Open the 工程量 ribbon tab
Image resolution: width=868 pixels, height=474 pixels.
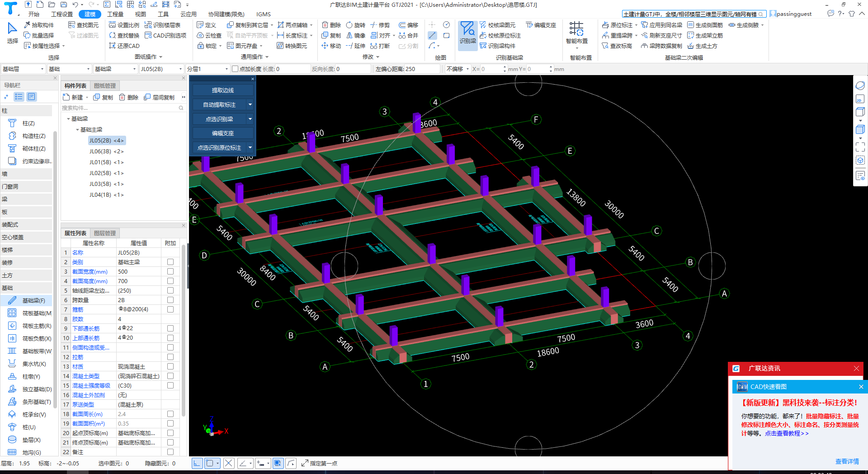tap(115, 14)
